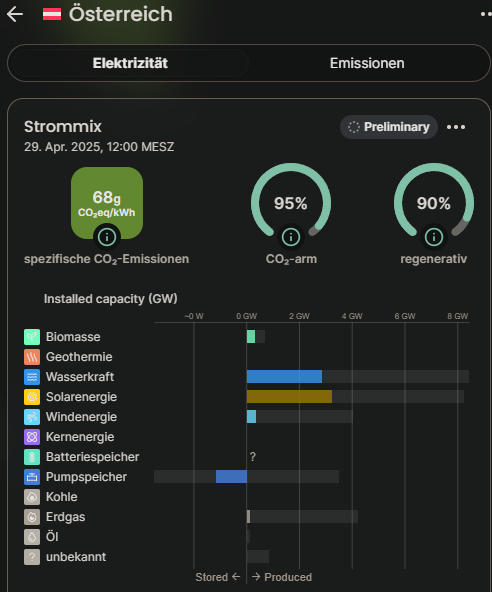Click the Kernenergie atom icon

(32, 437)
